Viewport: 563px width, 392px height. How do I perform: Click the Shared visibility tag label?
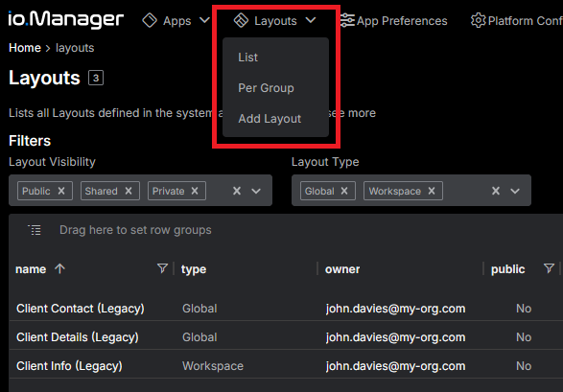(x=102, y=191)
